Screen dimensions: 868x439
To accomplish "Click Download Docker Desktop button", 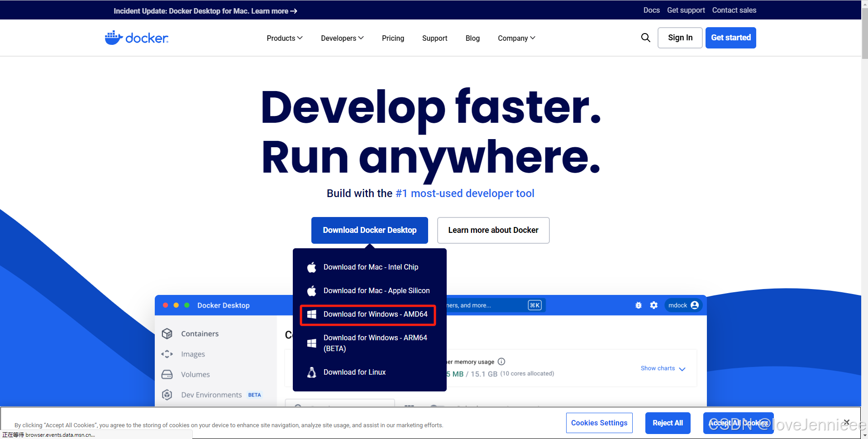I will point(370,230).
